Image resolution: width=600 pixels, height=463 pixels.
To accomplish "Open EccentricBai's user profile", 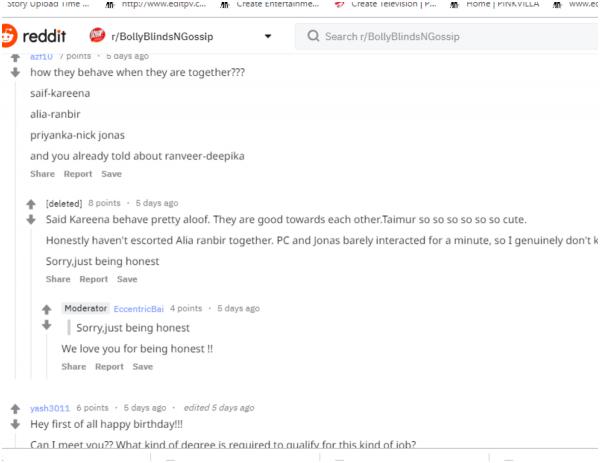I will tap(139, 309).
